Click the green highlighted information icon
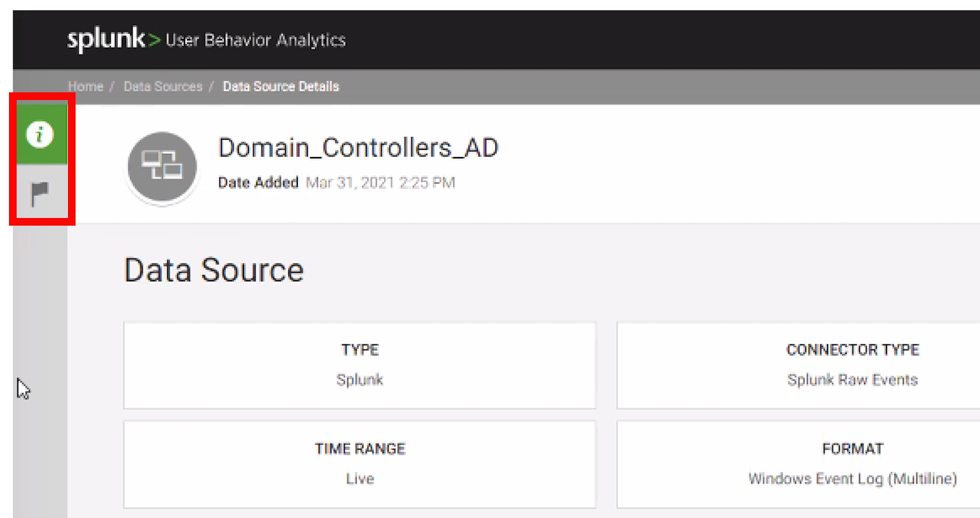980x518 pixels. click(x=40, y=134)
